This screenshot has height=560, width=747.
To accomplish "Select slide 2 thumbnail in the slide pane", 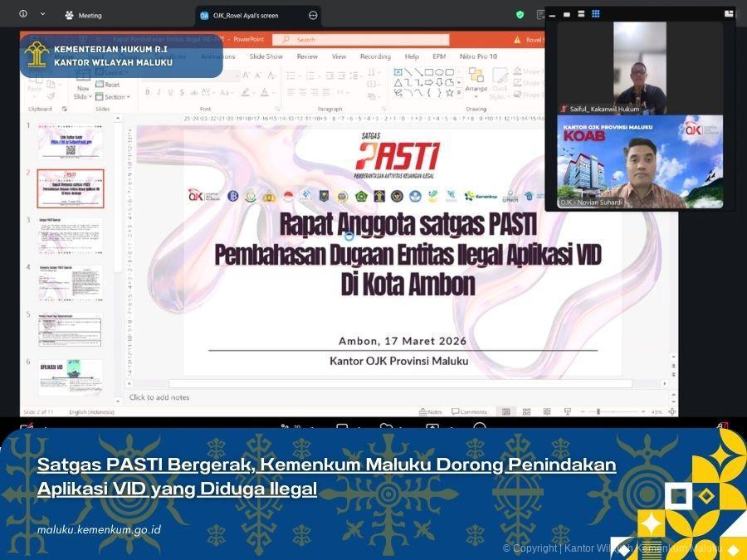I will (71, 187).
